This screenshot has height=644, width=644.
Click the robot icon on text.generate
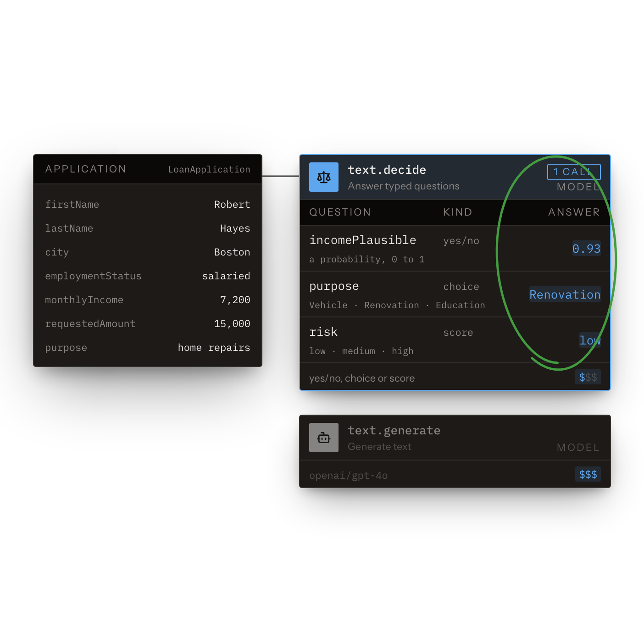(324, 438)
